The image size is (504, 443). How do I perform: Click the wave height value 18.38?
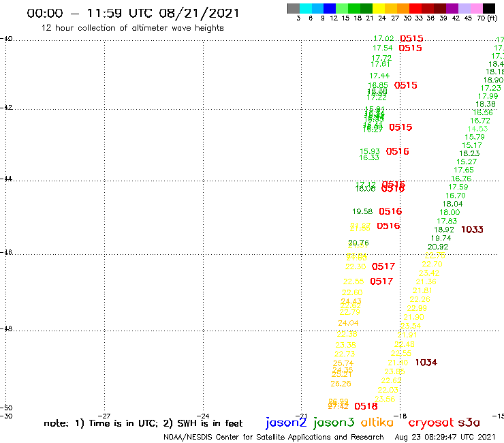[x=486, y=104]
